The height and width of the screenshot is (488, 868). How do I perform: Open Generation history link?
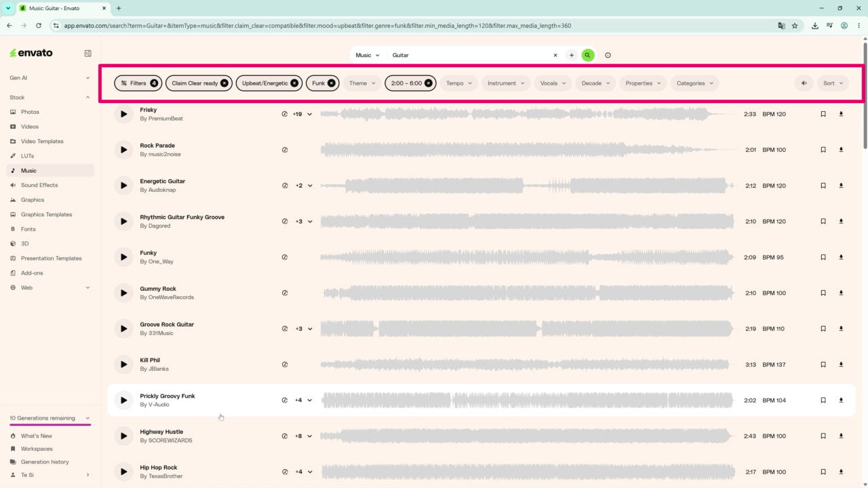tap(45, 462)
